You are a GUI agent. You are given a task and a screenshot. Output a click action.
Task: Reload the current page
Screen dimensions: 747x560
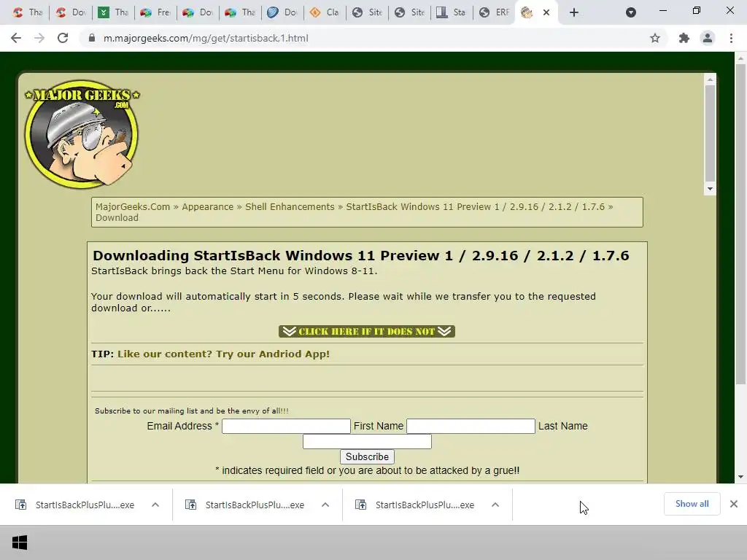(63, 38)
